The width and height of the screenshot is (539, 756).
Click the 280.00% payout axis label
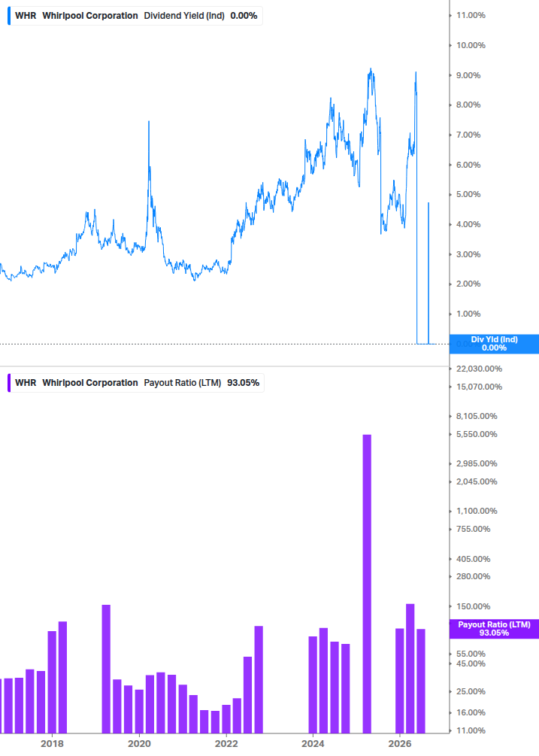tap(473, 577)
